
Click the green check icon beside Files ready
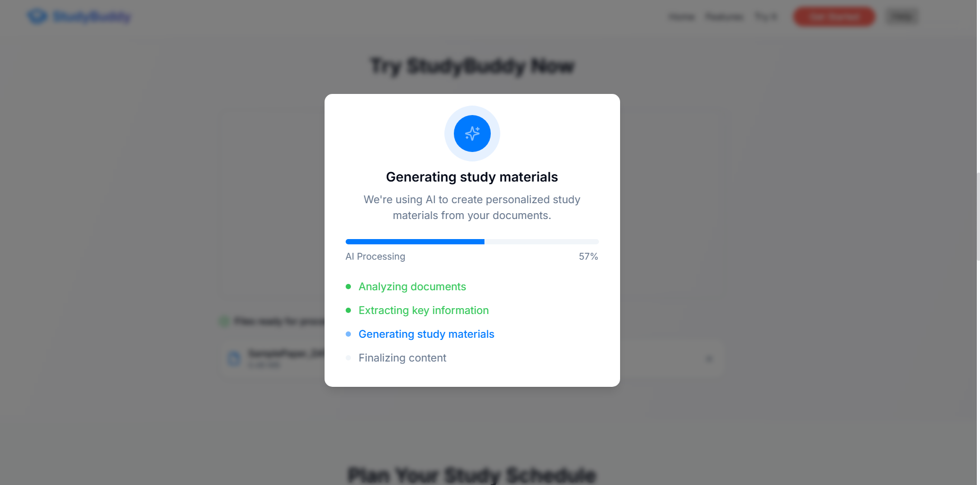click(x=224, y=321)
